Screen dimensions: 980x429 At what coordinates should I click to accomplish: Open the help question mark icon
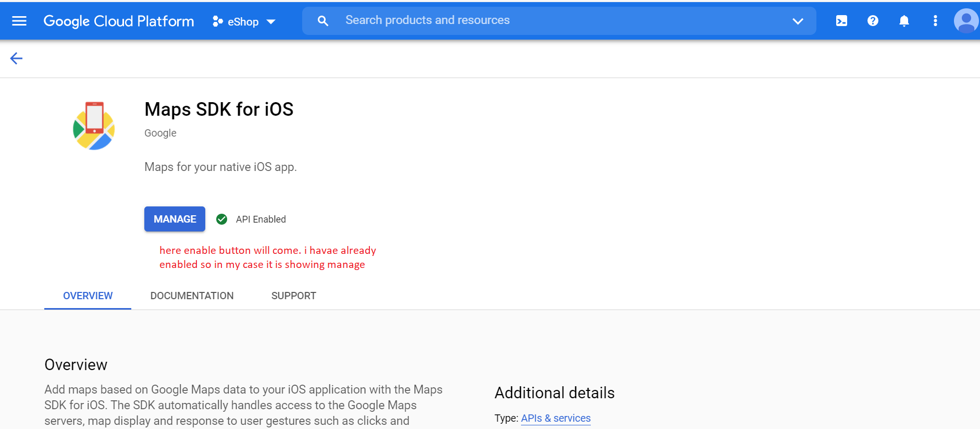click(x=873, y=21)
